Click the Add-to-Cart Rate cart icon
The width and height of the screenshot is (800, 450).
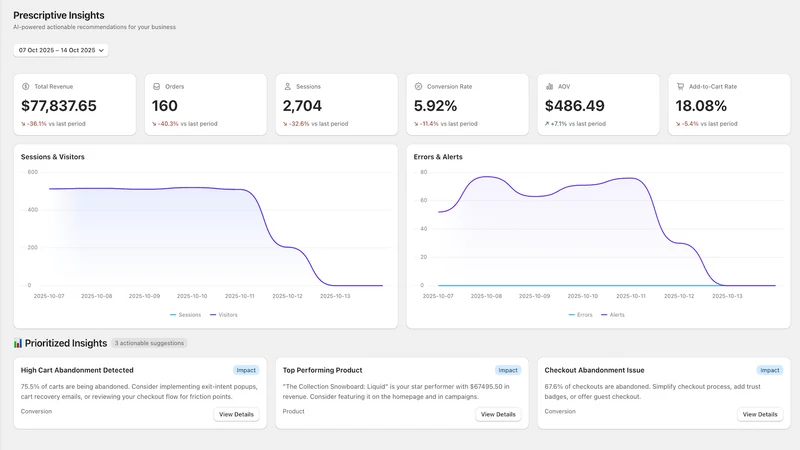point(680,87)
